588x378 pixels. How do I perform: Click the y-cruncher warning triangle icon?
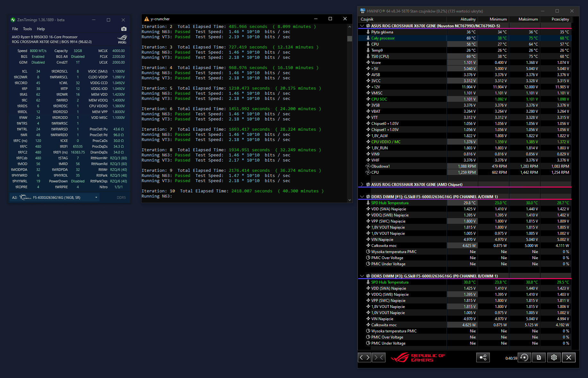click(x=147, y=19)
